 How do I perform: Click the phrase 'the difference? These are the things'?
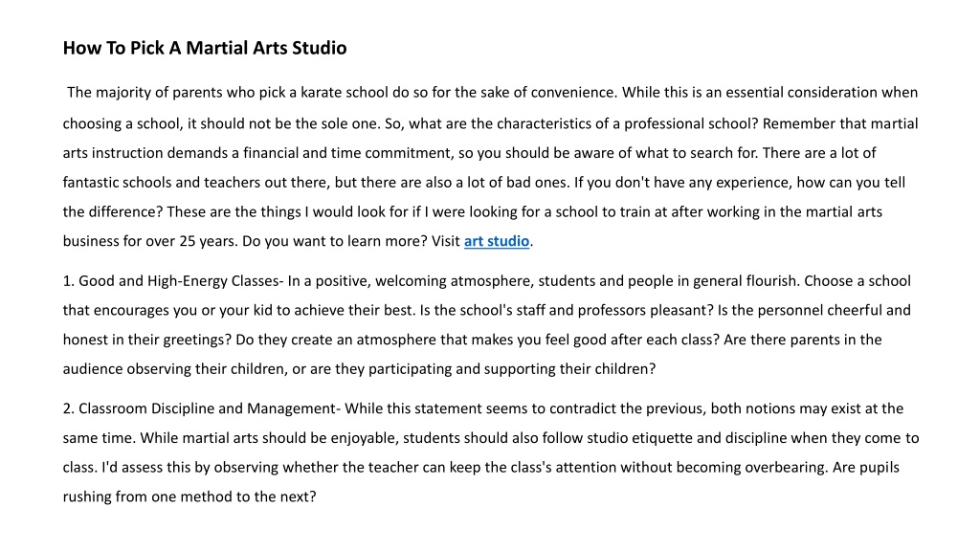click(x=182, y=211)
